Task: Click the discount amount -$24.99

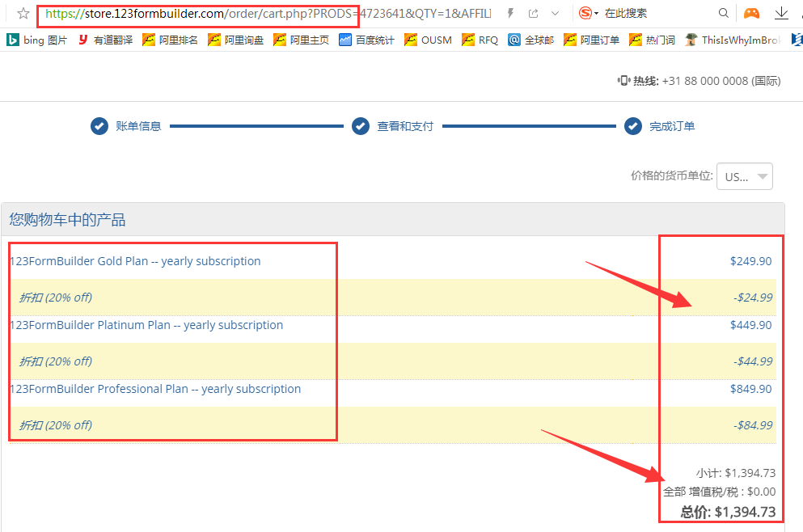Action: pyautogui.click(x=753, y=298)
